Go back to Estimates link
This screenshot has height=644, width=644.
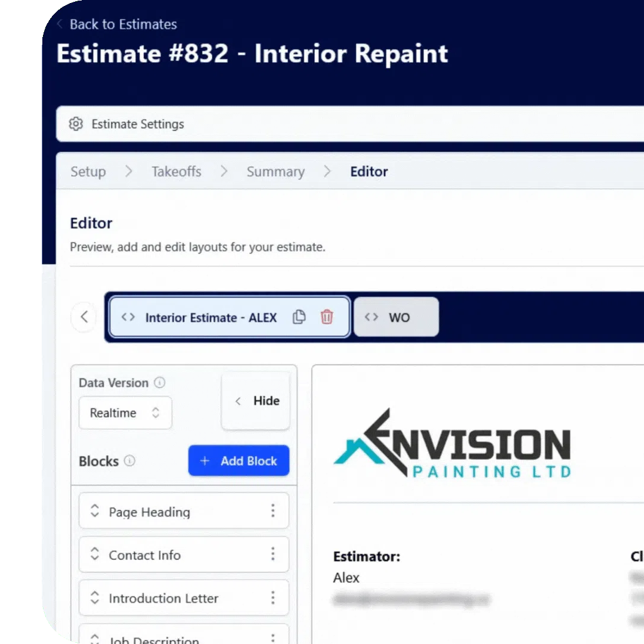117,24
